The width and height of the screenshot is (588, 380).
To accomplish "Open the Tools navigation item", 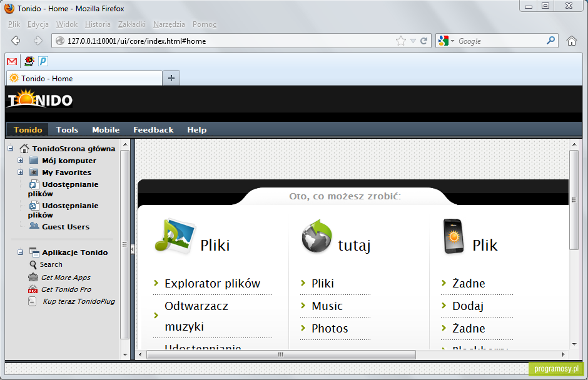I will [x=67, y=129].
